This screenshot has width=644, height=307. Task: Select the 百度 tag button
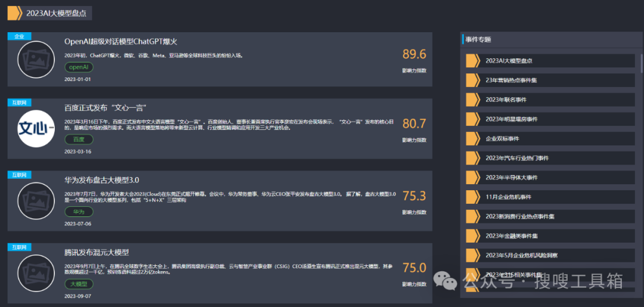click(79, 139)
